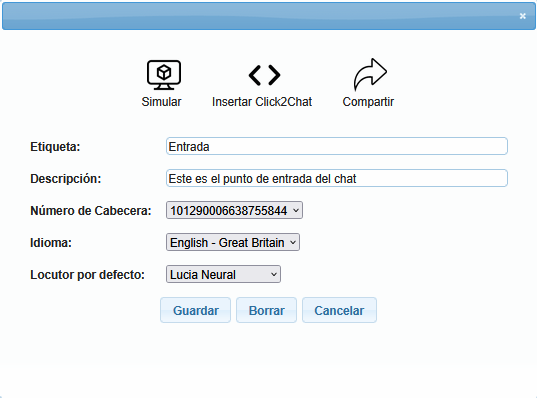
Task: Save changes with the Guardar button
Action: (x=196, y=310)
